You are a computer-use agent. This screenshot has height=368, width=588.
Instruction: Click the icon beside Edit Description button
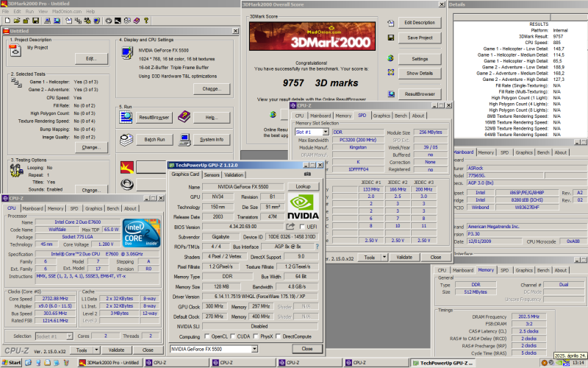(x=391, y=23)
